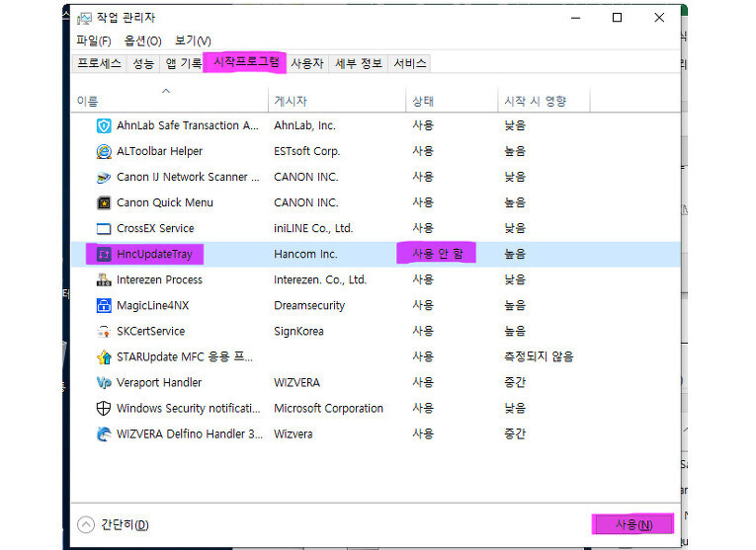Image resolution: width=756 pixels, height=550 pixels.
Task: Sort by the 이름 column header
Action: coord(170,101)
